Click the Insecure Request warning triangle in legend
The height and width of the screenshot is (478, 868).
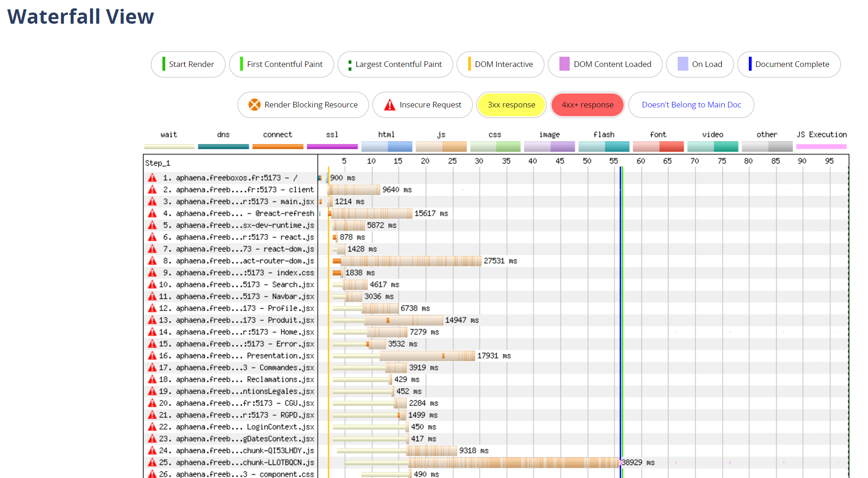point(390,105)
